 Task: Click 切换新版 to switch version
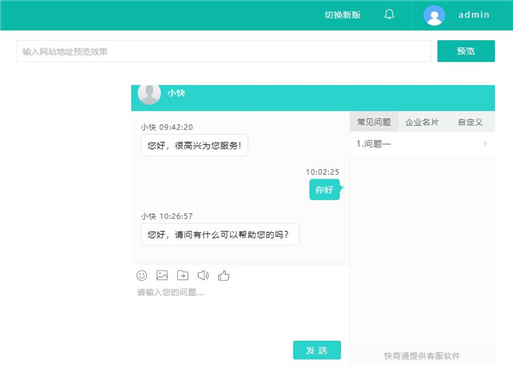tap(343, 15)
